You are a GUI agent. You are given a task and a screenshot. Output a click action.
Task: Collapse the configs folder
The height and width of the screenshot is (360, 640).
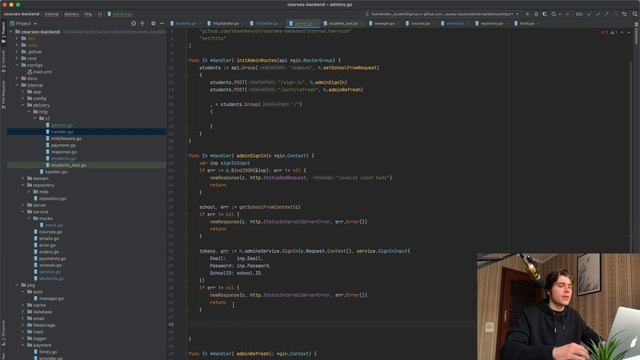coord(17,65)
